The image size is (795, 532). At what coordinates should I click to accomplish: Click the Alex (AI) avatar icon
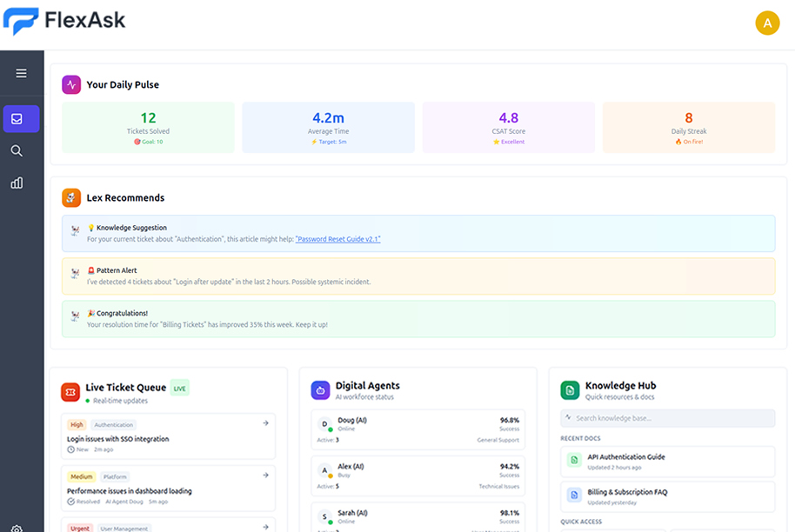click(325, 470)
